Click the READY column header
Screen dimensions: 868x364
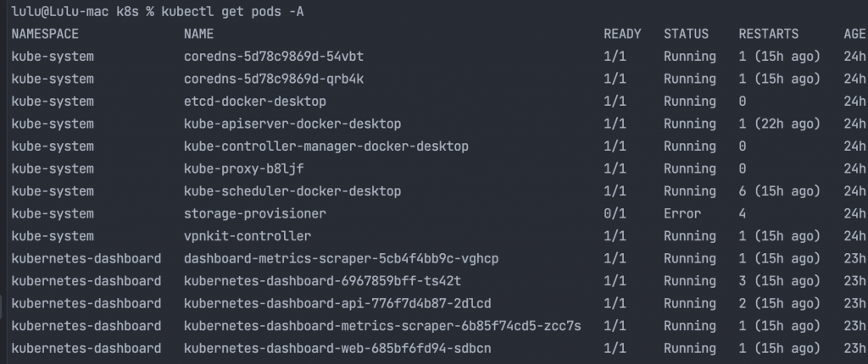[x=622, y=34]
